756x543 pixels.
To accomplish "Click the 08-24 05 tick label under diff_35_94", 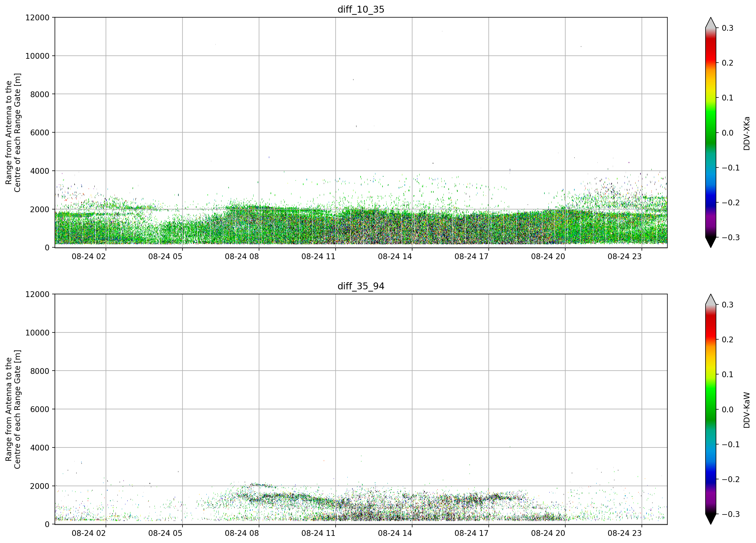I will click(165, 533).
